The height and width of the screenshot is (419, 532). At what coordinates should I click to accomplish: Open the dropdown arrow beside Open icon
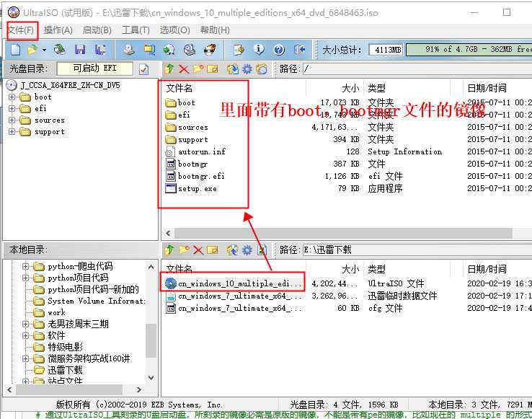(44, 50)
